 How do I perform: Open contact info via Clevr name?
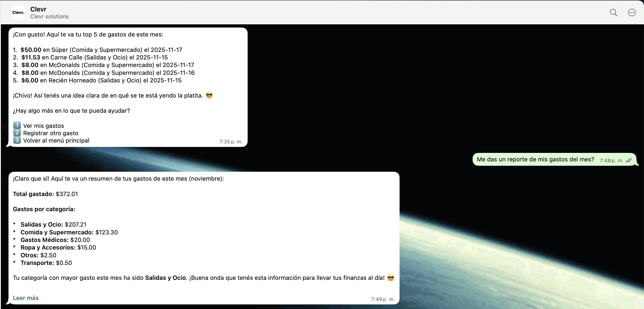point(38,9)
